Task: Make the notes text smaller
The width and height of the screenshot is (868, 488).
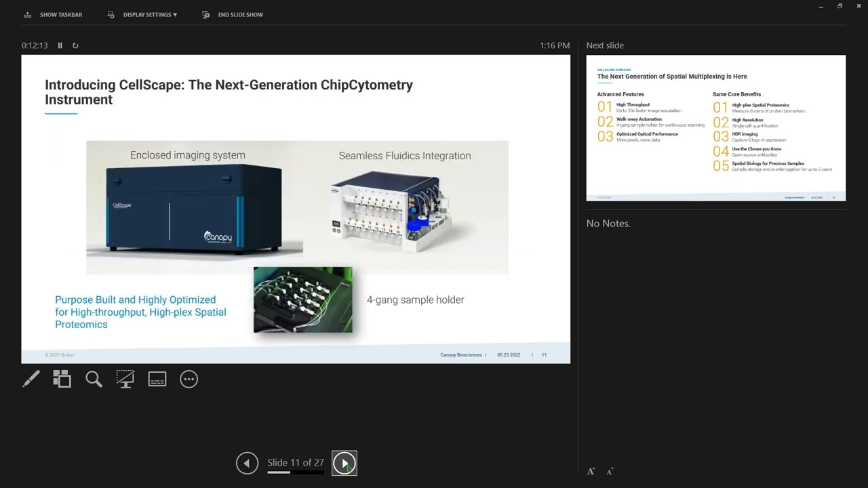Action: pyautogui.click(x=610, y=471)
